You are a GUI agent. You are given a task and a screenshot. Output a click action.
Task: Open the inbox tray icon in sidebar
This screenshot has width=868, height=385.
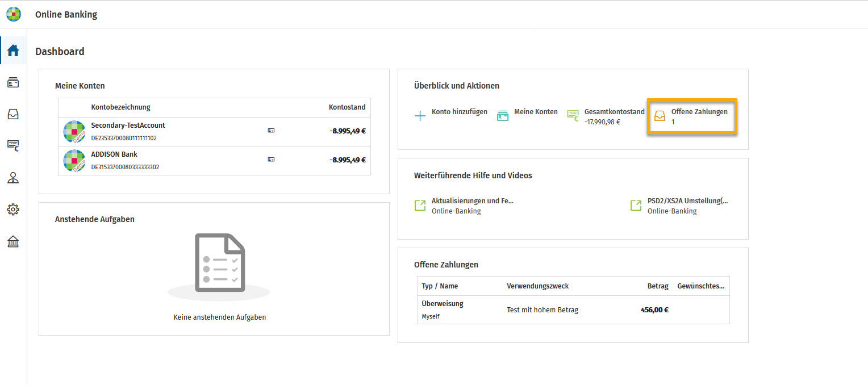(x=13, y=115)
